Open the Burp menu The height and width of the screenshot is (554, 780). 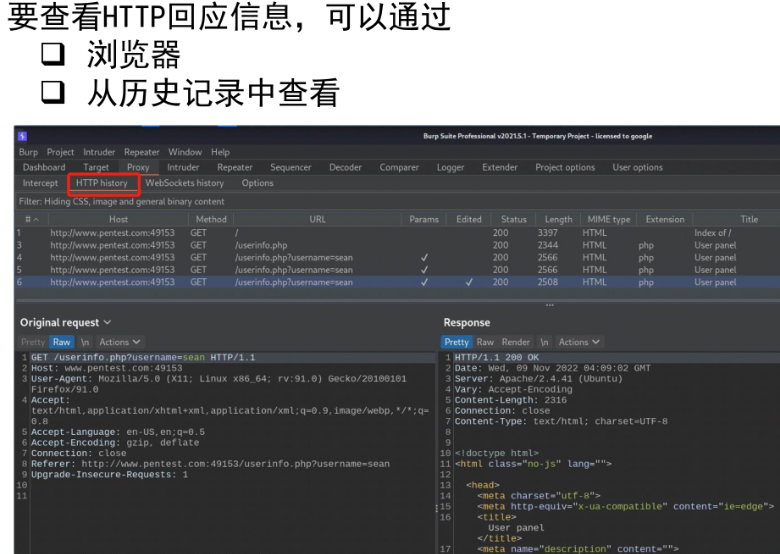28,152
